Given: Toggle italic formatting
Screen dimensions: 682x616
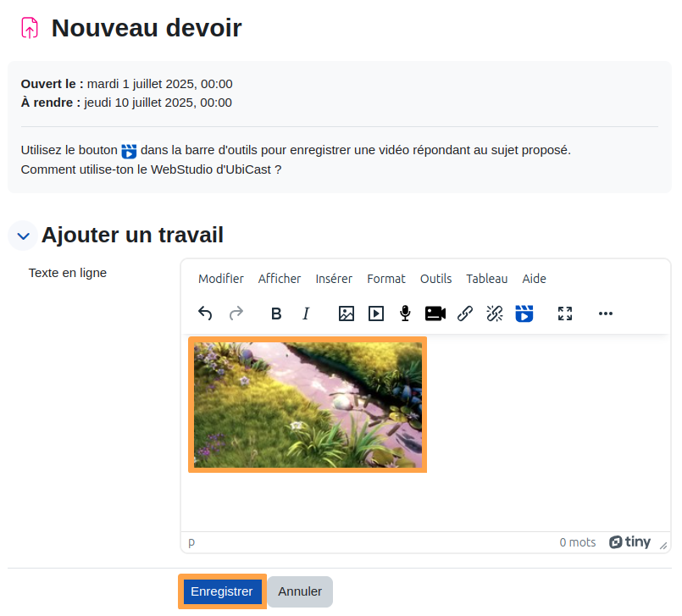Looking at the screenshot, I should click(306, 314).
